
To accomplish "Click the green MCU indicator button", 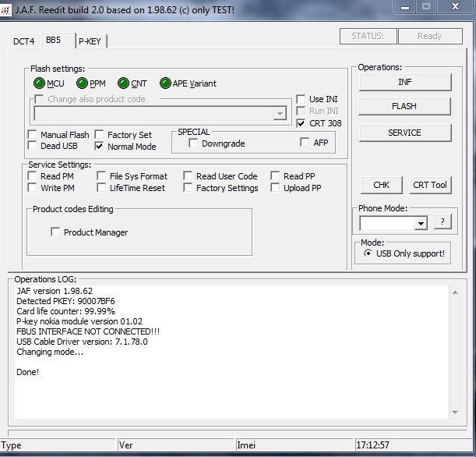I will (x=39, y=83).
